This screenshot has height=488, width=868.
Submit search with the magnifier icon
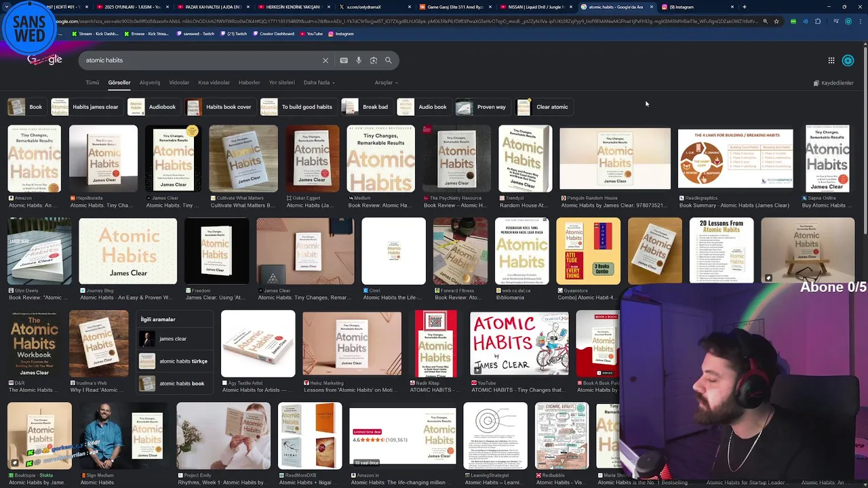(x=389, y=60)
